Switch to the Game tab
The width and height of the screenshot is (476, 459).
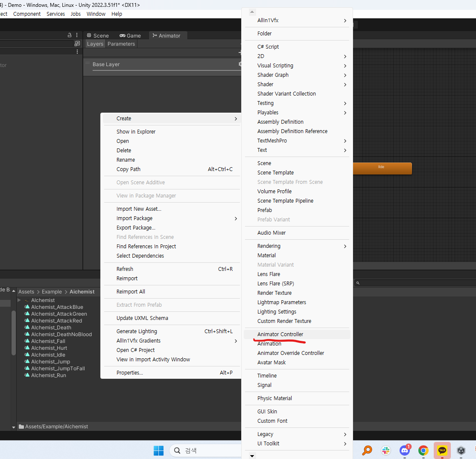pos(130,35)
